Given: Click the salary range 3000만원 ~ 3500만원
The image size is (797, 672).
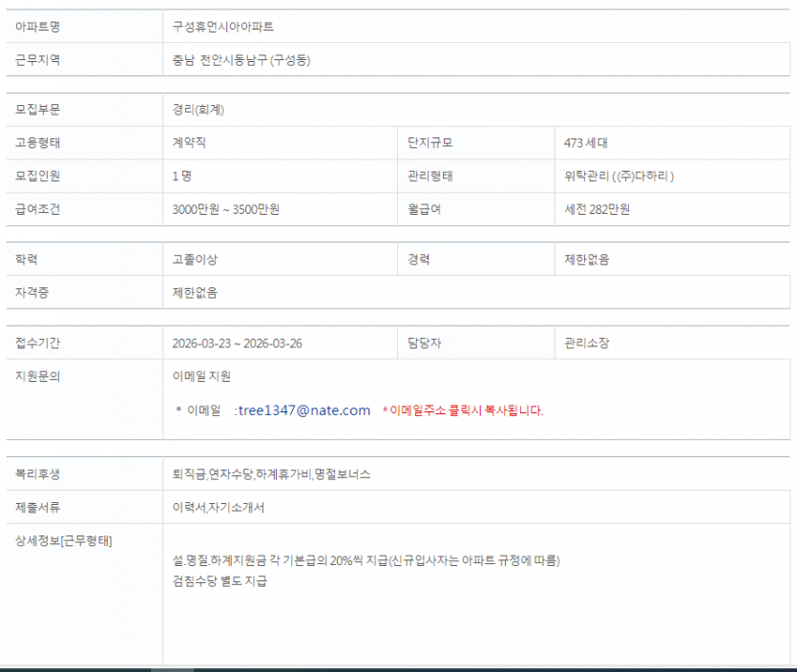Looking at the screenshot, I should coord(225,209).
